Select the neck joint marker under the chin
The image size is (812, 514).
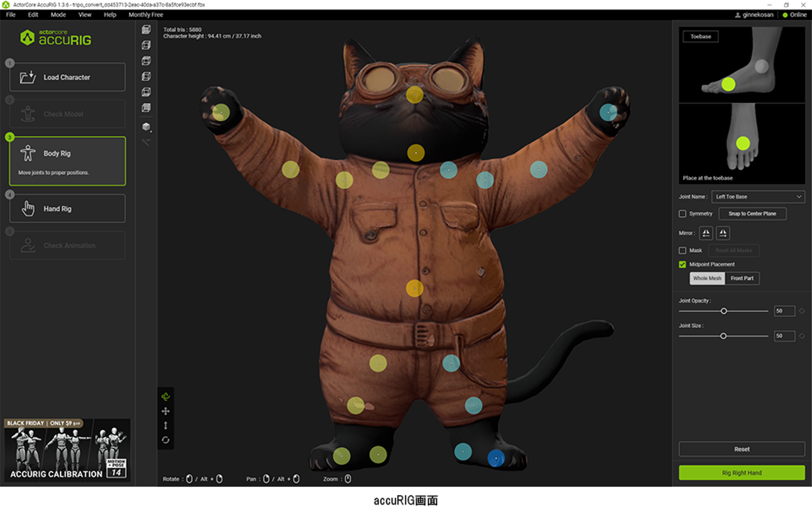coord(416,153)
